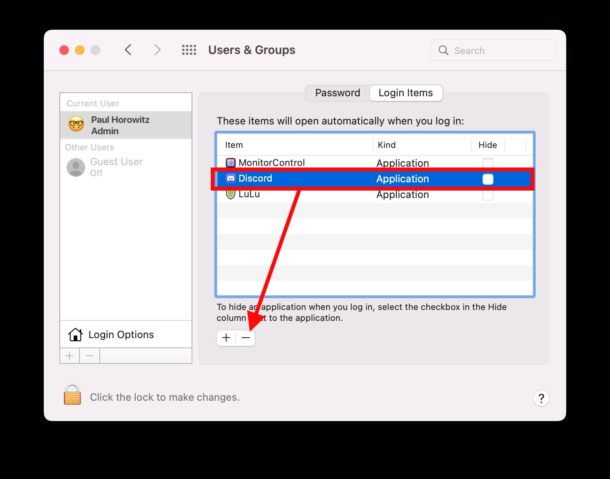
Task: Open the Show All preferences grid
Action: [x=189, y=50]
